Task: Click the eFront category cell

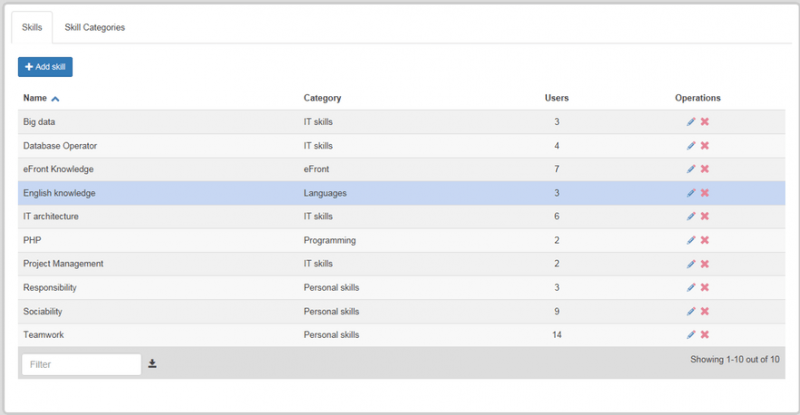Action: [316, 169]
